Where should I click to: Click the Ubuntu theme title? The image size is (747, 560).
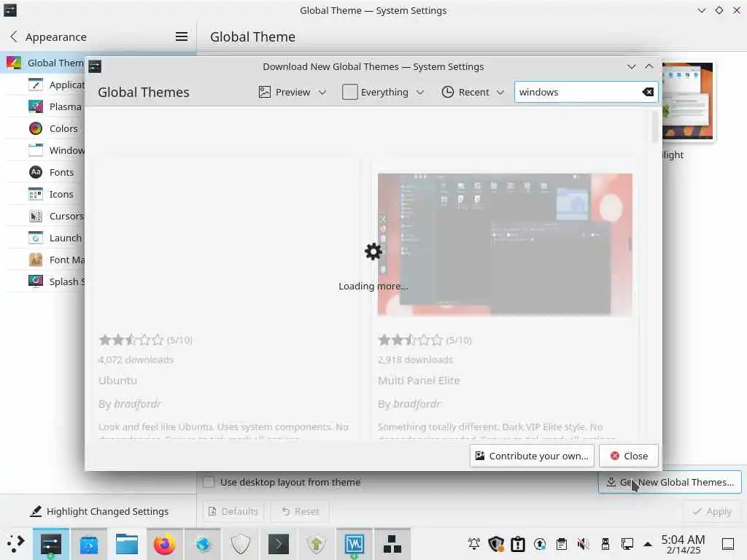coord(117,381)
